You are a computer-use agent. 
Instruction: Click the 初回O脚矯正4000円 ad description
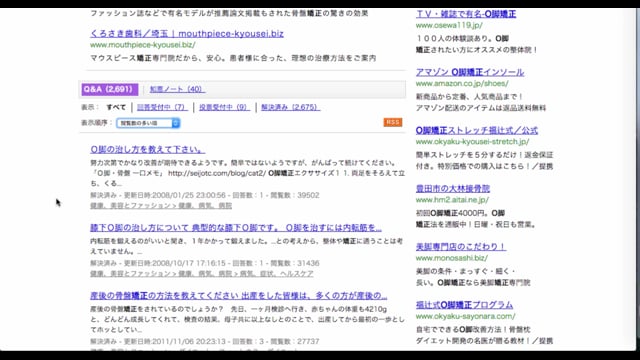click(476, 219)
